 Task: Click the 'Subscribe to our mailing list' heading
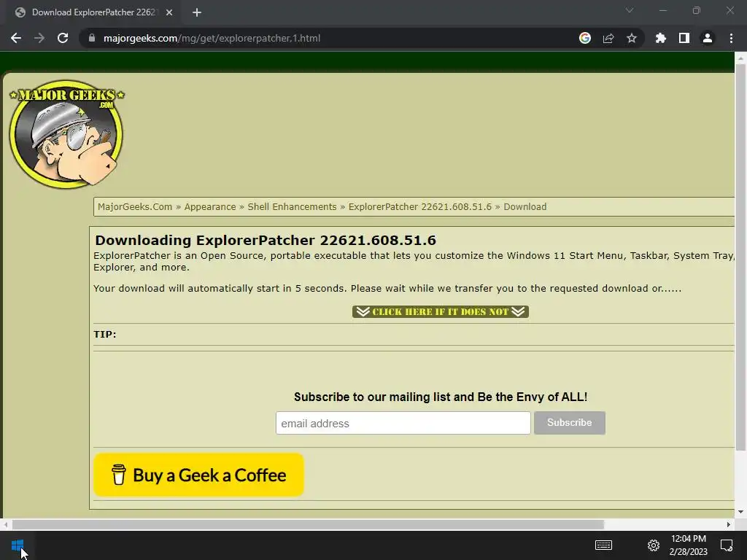pyautogui.click(x=440, y=397)
